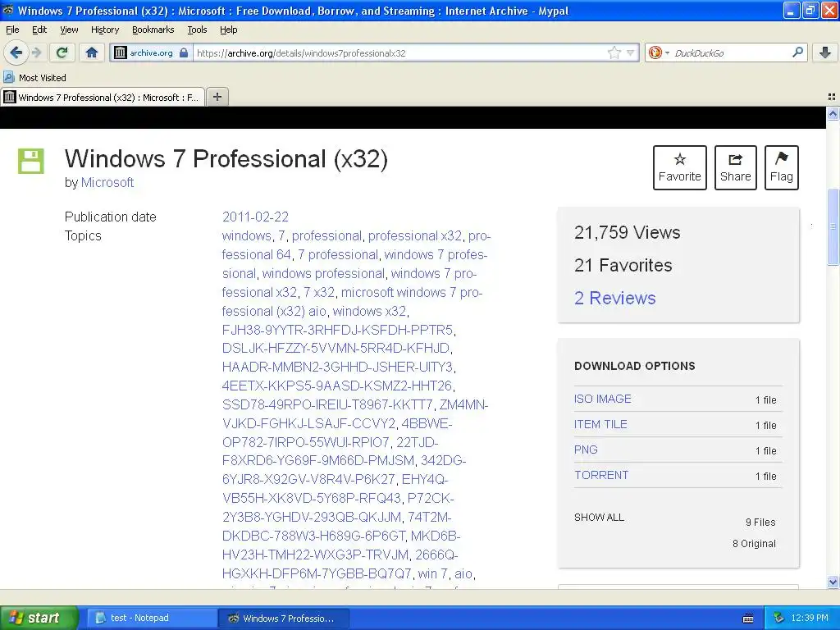Image resolution: width=840 pixels, height=630 pixels.
Task: Click the 'windows x32' topic link
Action: [369, 311]
